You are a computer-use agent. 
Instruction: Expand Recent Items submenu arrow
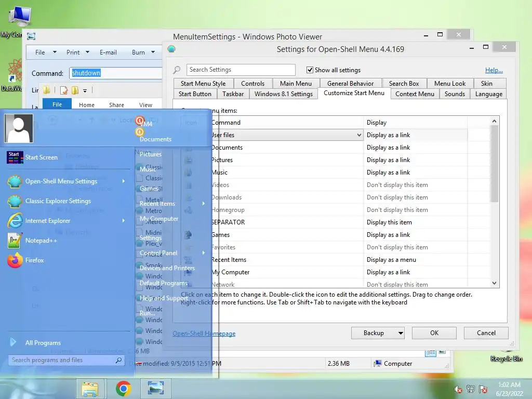tap(204, 204)
